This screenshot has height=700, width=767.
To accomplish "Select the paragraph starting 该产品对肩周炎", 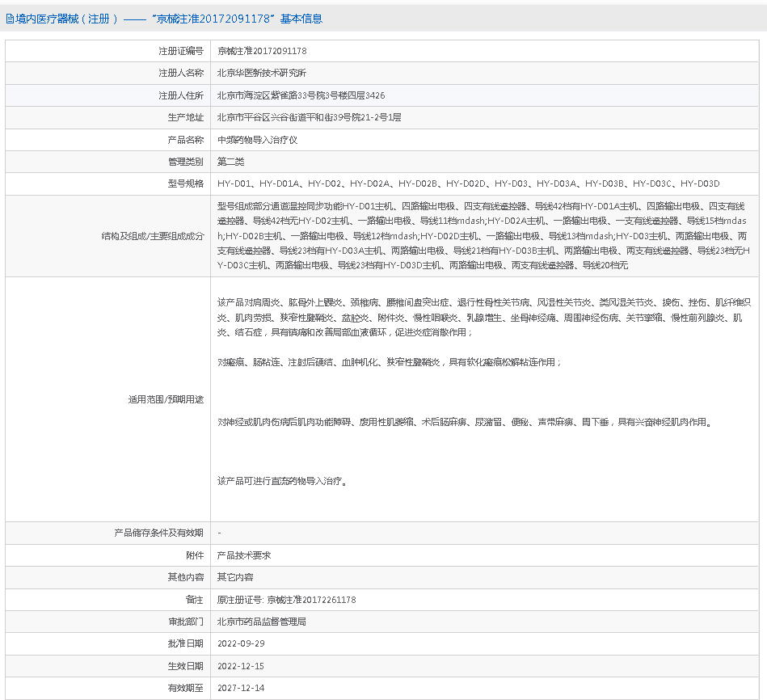I will (484, 318).
